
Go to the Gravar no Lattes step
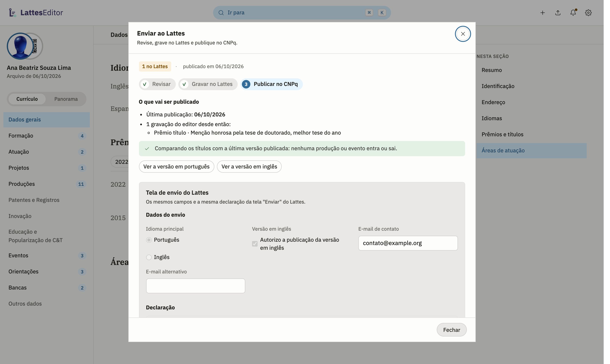[208, 84]
